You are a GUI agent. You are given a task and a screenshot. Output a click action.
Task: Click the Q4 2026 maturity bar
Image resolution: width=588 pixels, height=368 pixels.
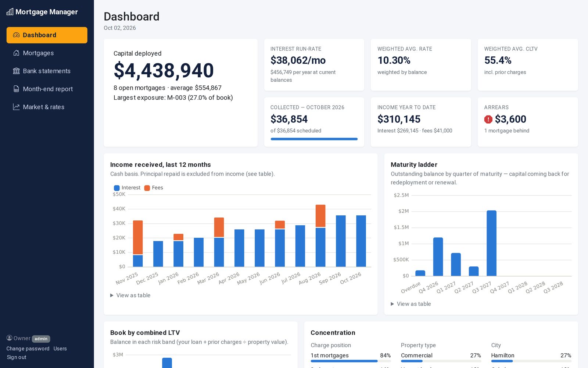point(438,256)
